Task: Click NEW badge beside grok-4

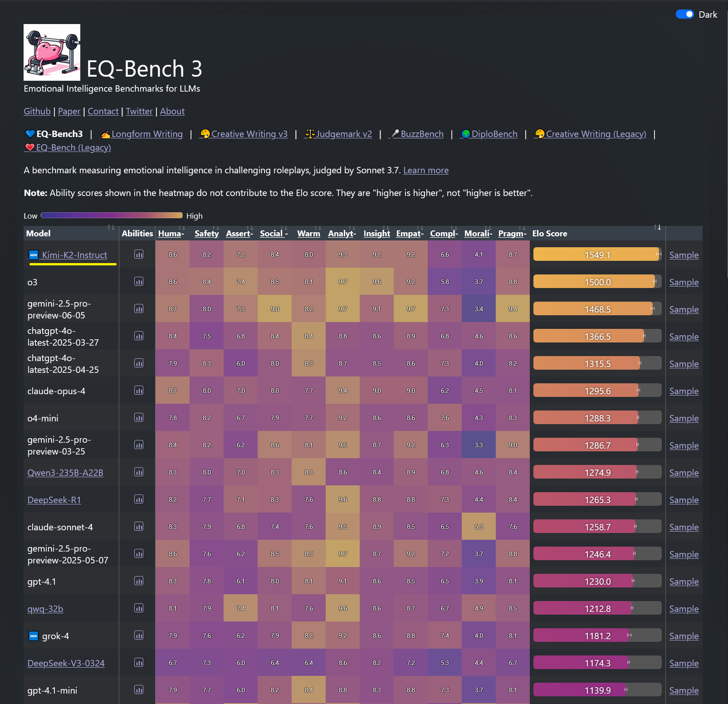Action: 34,636
